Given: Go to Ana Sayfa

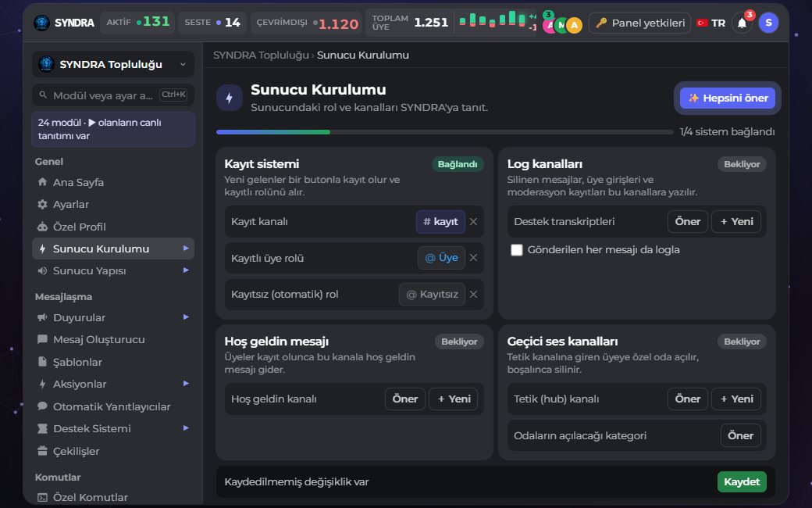Looking at the screenshot, I should (113, 182).
